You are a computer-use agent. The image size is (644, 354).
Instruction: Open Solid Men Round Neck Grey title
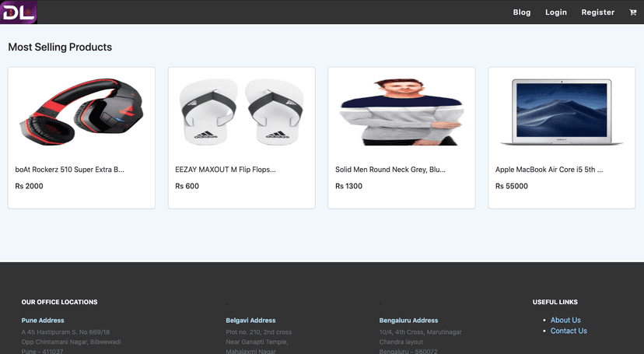tap(390, 169)
